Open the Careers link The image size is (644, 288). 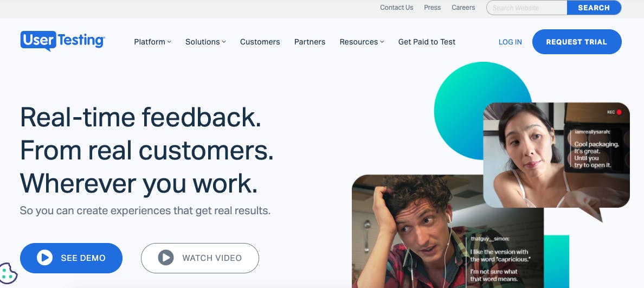click(463, 8)
